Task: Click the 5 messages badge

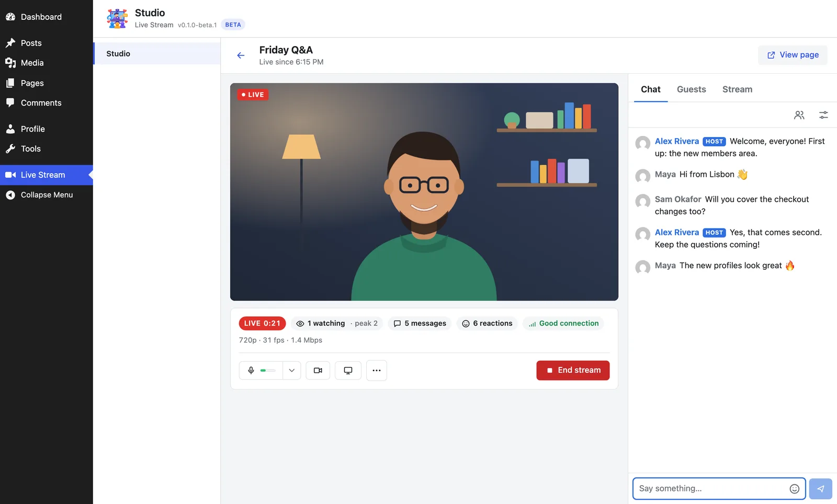Action: (420, 324)
